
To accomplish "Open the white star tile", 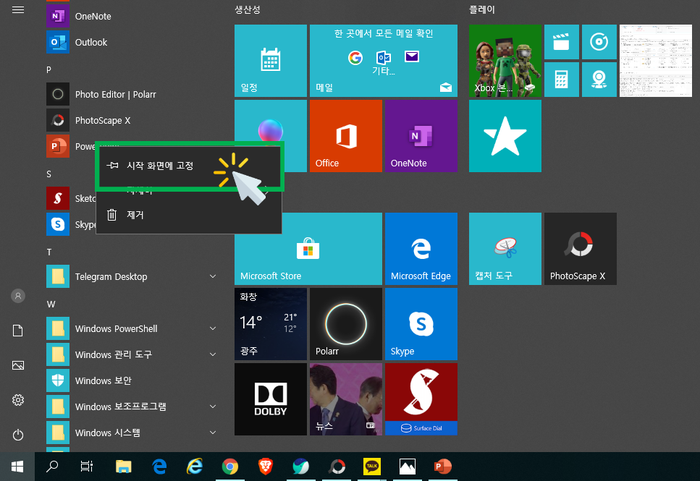I will tap(505, 136).
